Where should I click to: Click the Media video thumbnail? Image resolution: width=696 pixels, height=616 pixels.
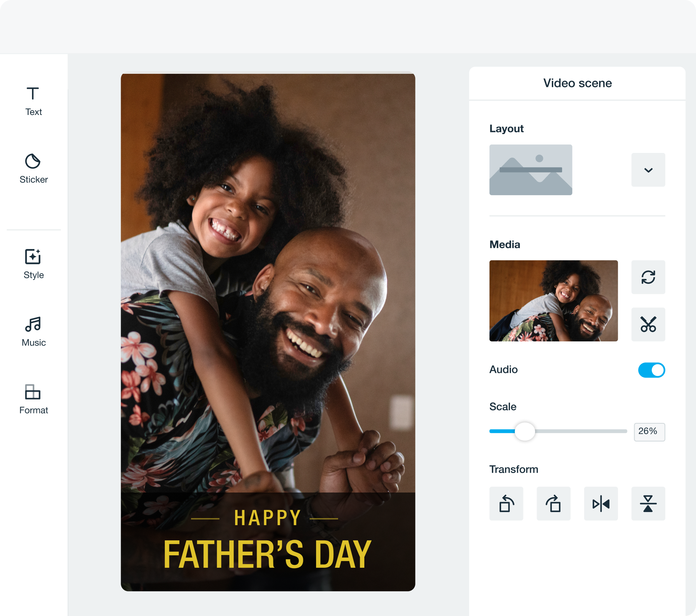[553, 301]
